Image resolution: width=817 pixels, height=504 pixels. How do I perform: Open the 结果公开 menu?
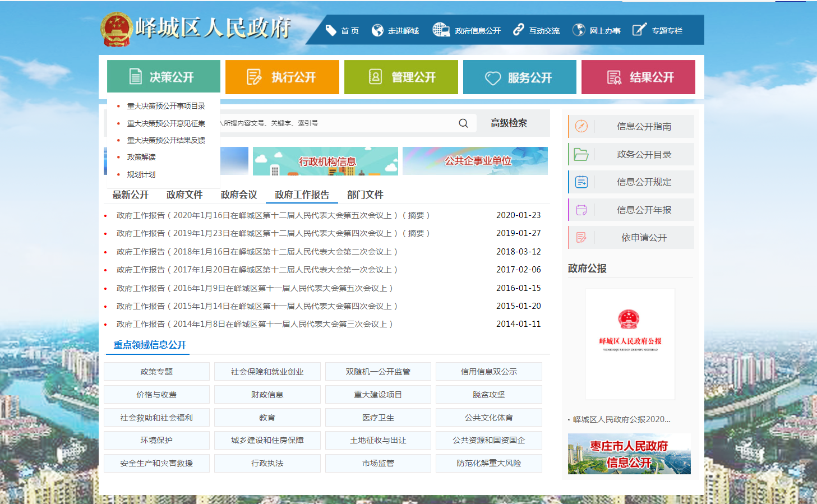click(x=638, y=77)
